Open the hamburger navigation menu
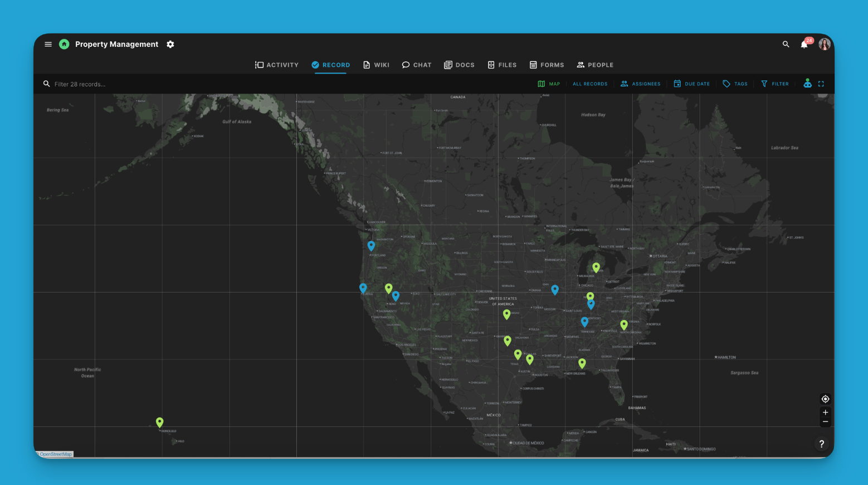Screen dimensions: 868x485 pyautogui.click(x=48, y=44)
